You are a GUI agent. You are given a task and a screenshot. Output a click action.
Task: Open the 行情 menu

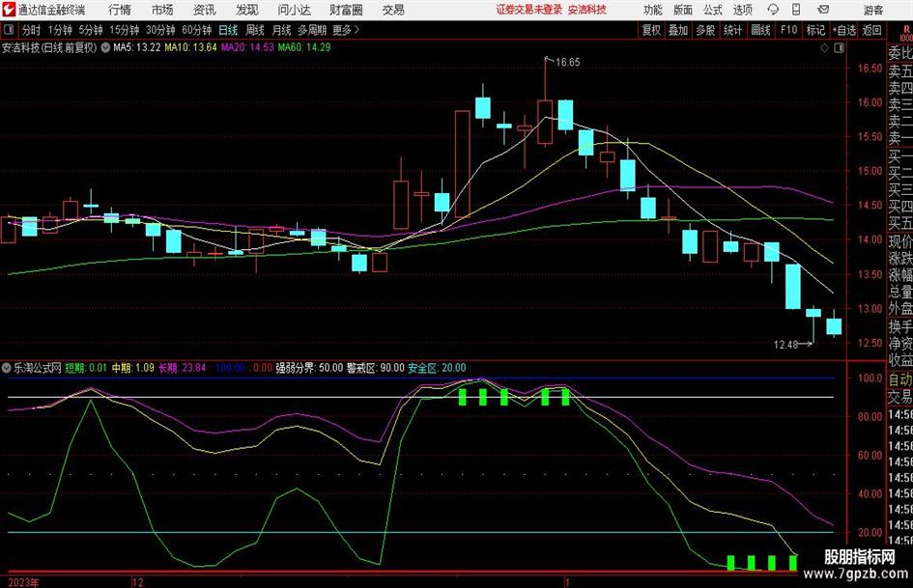tap(120, 10)
